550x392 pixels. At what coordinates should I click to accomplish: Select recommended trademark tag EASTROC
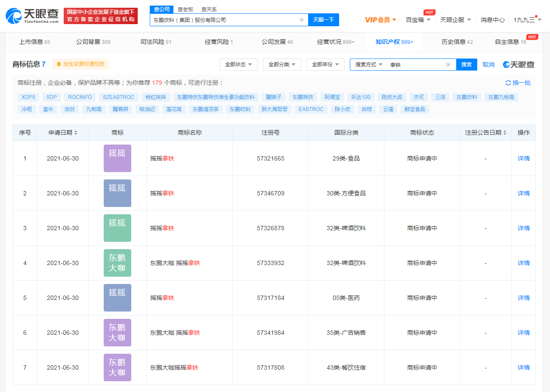pyautogui.click(x=311, y=109)
